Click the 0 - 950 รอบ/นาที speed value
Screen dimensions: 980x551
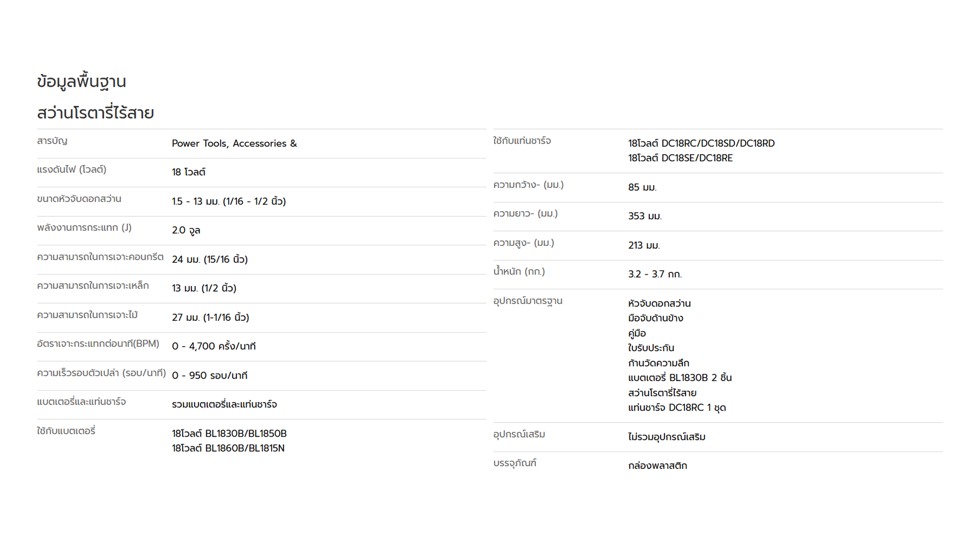click(210, 375)
